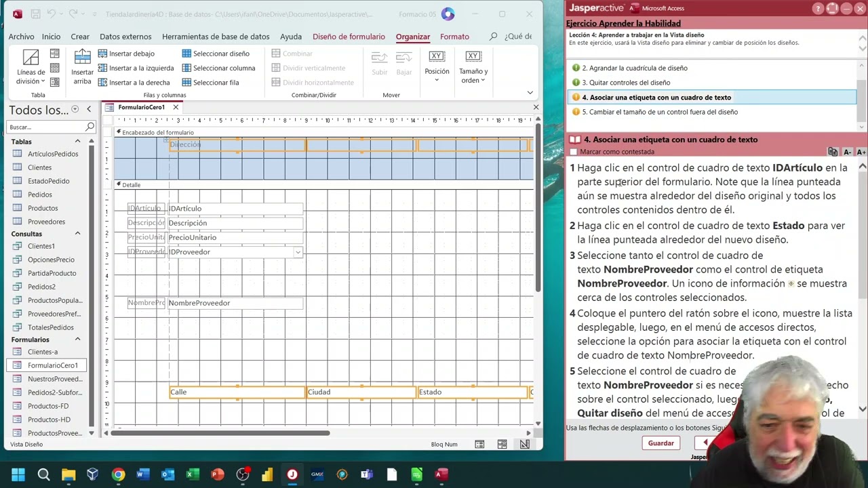Open the Posición dropdown in the ribbon
The width and height of the screenshot is (868, 488).
[437, 67]
